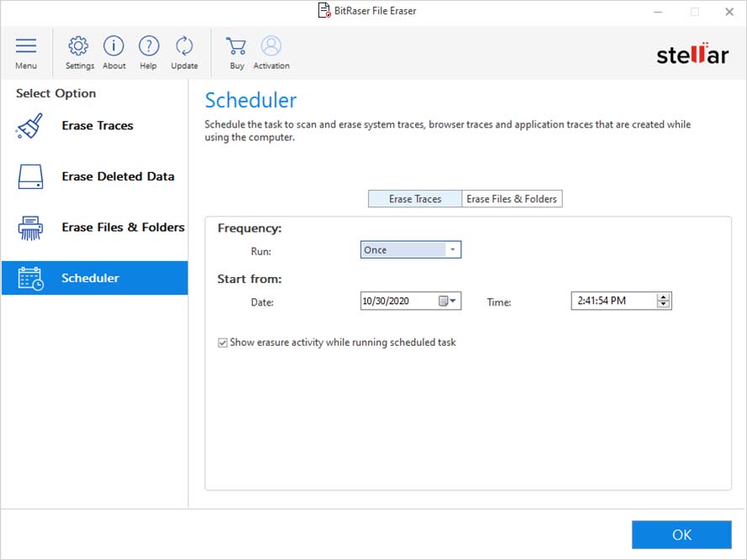Viewport: 747px width, 560px height.
Task: Open the hamburger Menu icon
Action: click(x=26, y=46)
